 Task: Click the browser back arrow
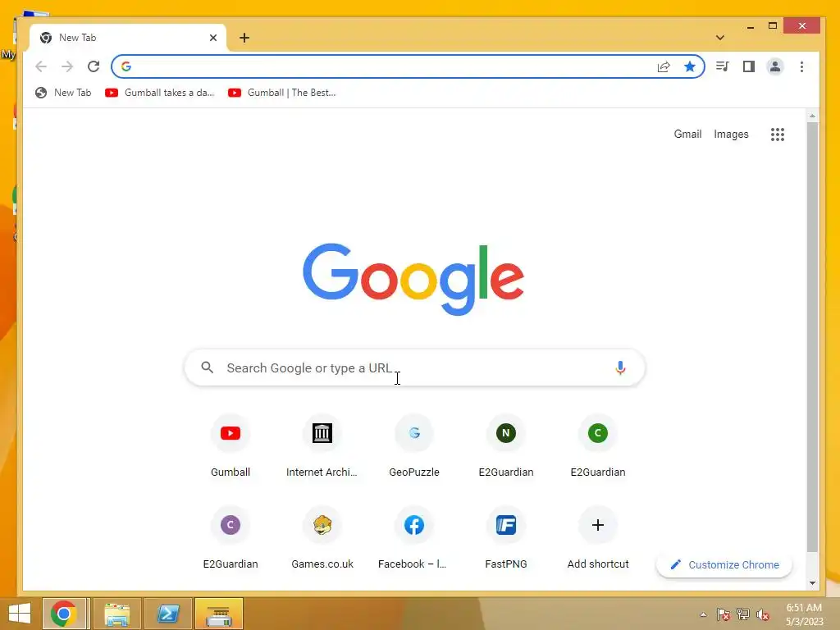41,66
